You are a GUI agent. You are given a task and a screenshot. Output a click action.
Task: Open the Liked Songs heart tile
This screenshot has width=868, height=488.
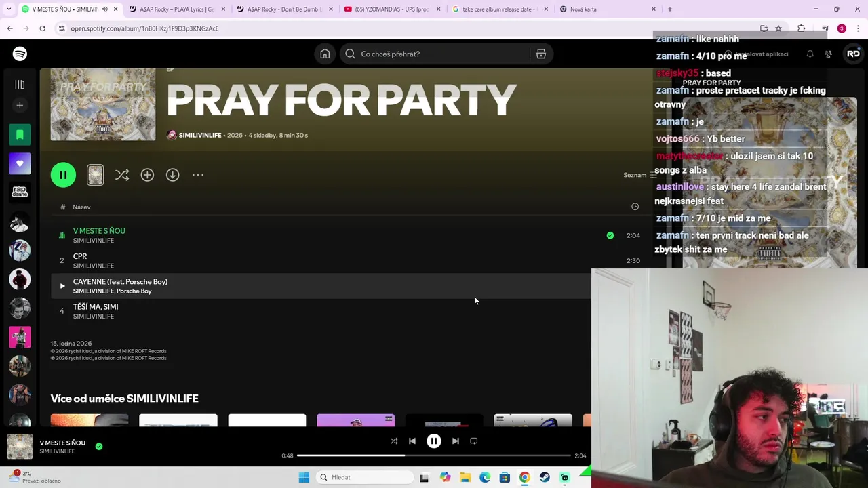[x=20, y=163]
